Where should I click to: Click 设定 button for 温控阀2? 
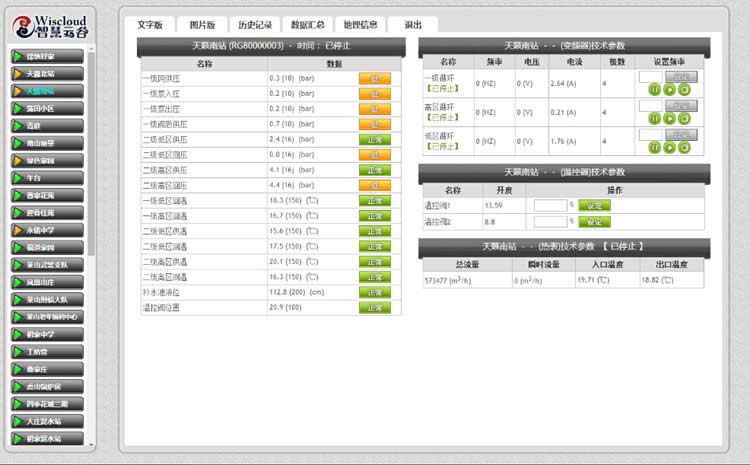click(594, 222)
